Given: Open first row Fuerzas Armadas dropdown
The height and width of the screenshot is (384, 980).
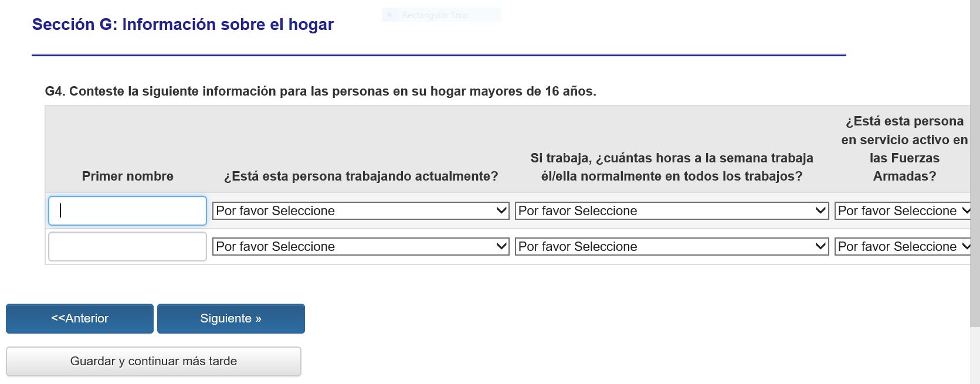Looking at the screenshot, I should click(x=902, y=210).
